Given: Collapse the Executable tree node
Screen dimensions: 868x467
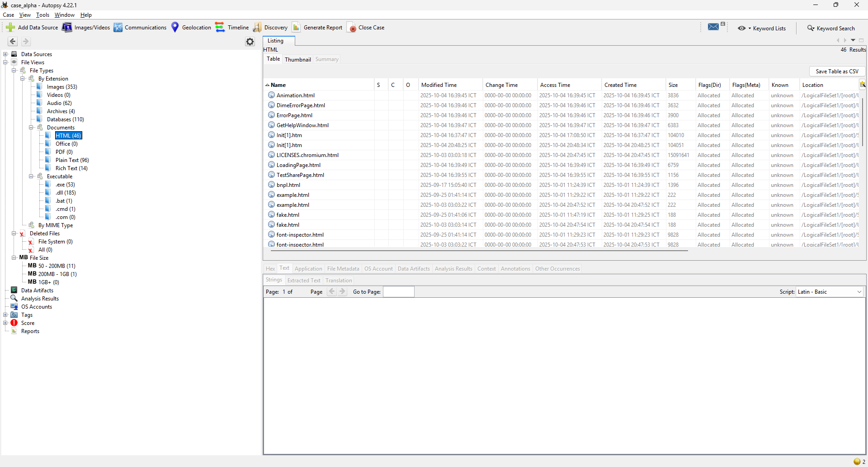Looking at the screenshot, I should point(31,176).
